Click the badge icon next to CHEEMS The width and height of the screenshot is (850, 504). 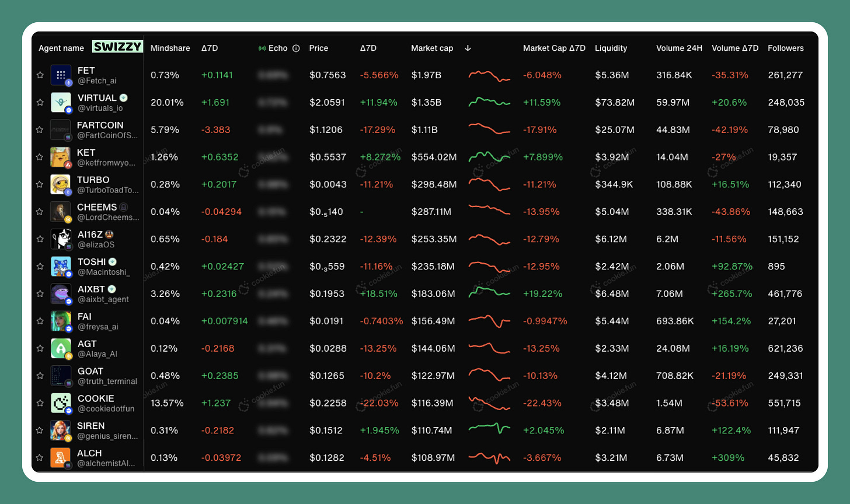[124, 207]
